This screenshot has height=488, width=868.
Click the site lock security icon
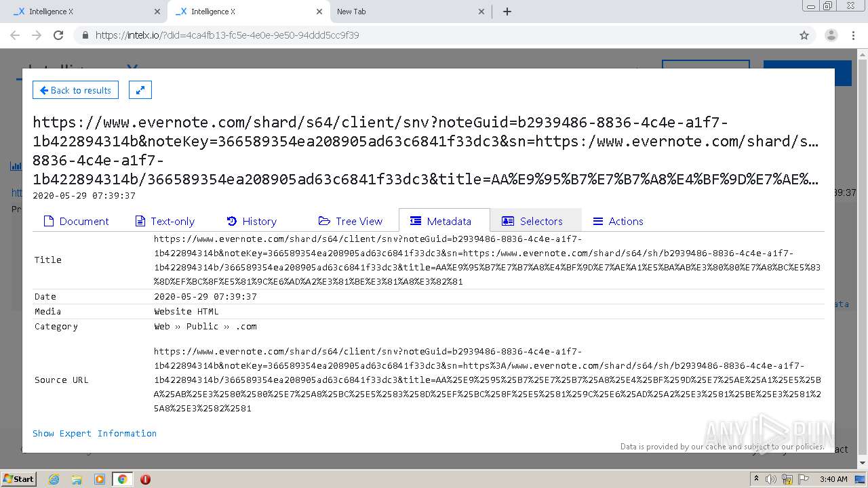click(x=85, y=35)
